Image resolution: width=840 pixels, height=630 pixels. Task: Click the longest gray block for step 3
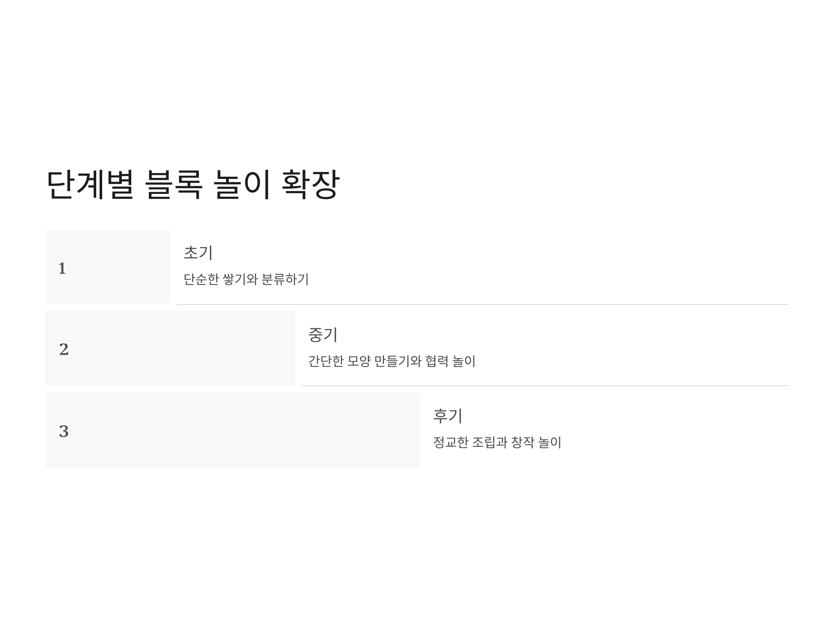click(233, 430)
